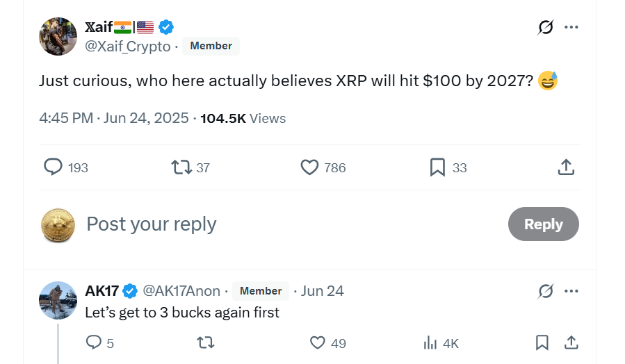Bookmark AK17's reply
Screen dimensions: 625x364
[x=542, y=342]
